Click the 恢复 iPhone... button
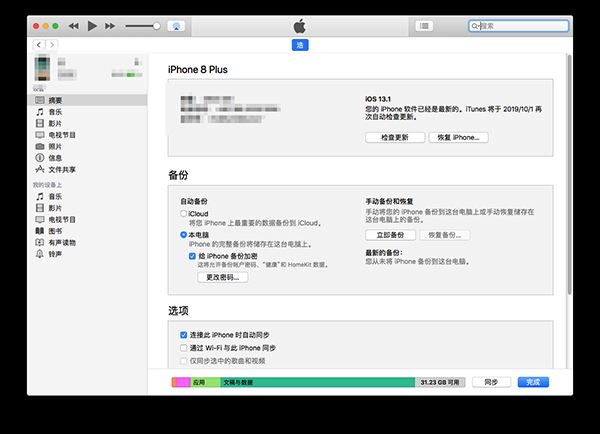 tap(458, 137)
